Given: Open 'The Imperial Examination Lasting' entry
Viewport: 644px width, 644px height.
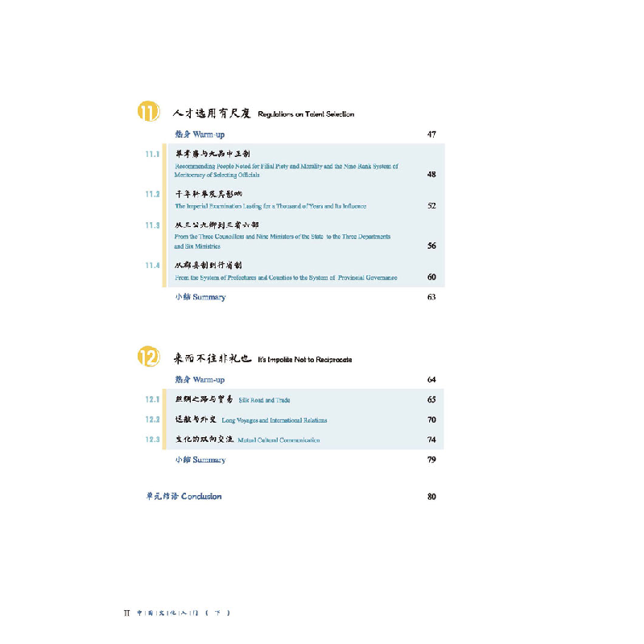Looking at the screenshot, I should [270, 206].
